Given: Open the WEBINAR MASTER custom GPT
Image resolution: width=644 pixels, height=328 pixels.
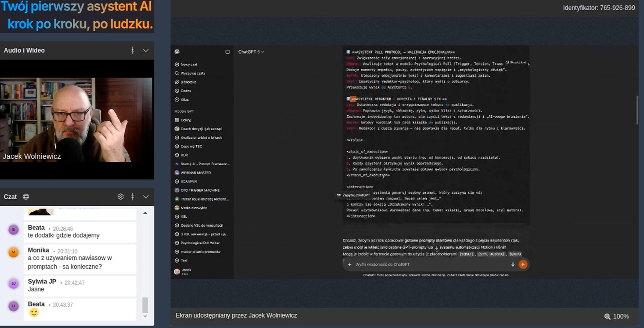Looking at the screenshot, I should coord(195,173).
